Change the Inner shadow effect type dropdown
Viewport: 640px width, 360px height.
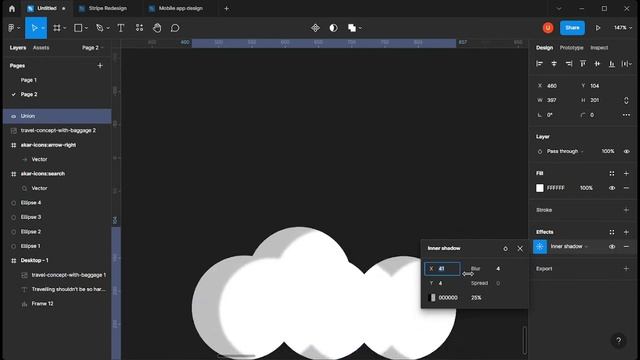coord(569,247)
